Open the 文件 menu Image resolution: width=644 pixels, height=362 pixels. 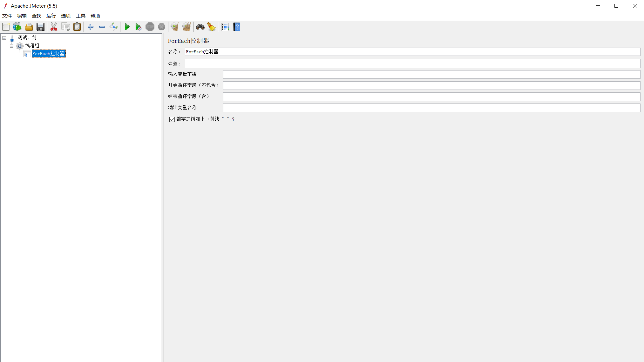point(7,16)
